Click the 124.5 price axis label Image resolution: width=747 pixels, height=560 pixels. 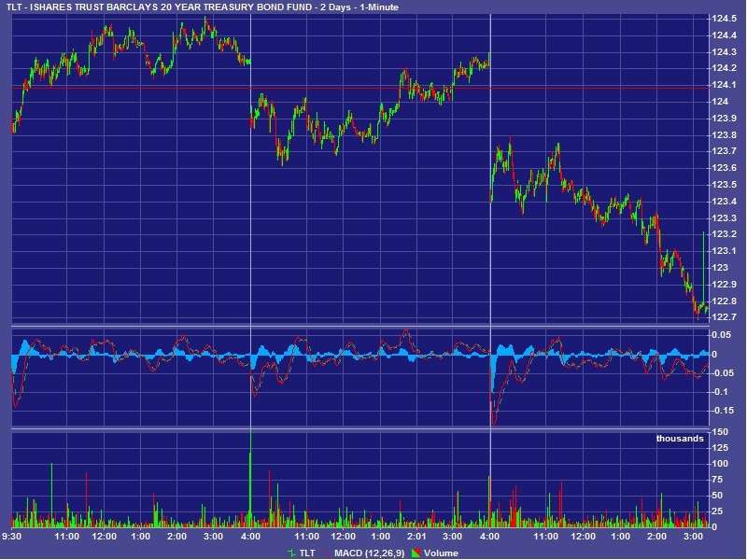pyautogui.click(x=723, y=19)
